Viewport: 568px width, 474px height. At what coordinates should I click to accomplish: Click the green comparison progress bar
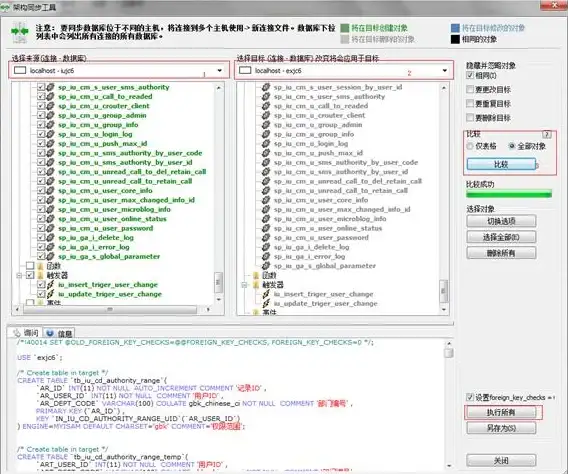tap(509, 194)
